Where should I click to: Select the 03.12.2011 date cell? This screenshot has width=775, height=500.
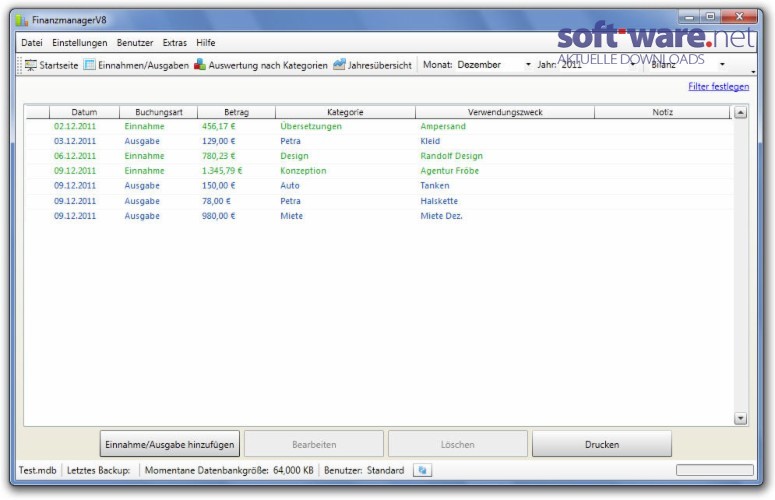[x=75, y=141]
